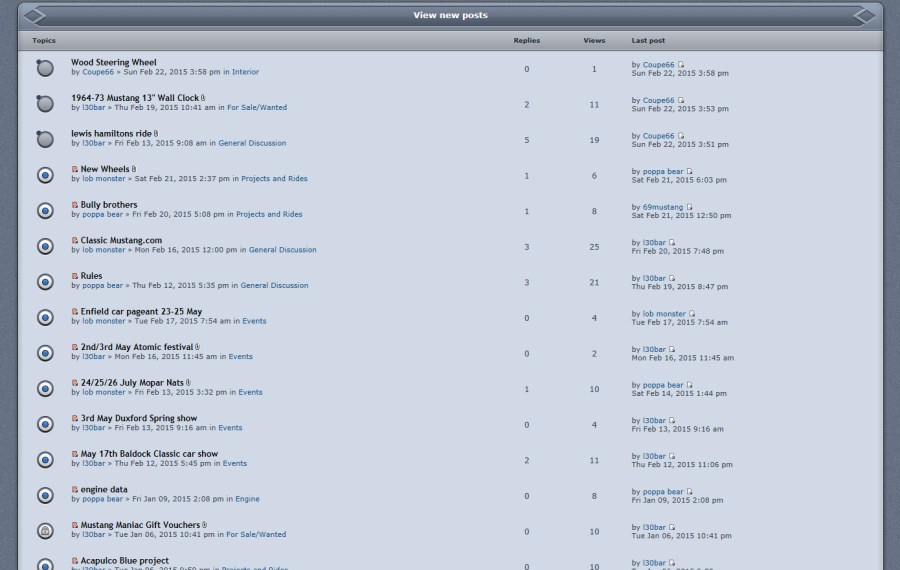The image size is (900, 570).
Task: View Coupe66's profile in Wood Steering Wheel row
Action: click(98, 72)
